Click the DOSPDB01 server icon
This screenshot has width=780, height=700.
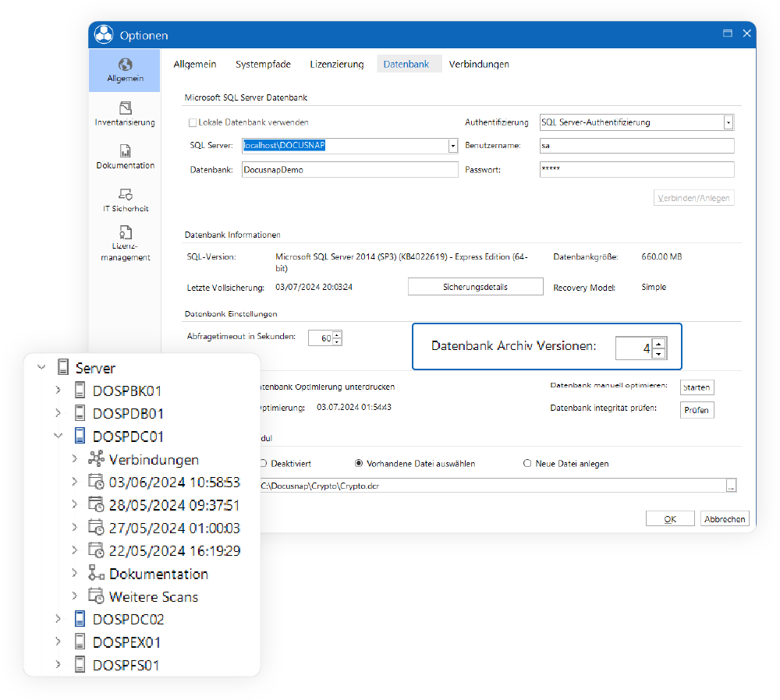click(x=80, y=412)
